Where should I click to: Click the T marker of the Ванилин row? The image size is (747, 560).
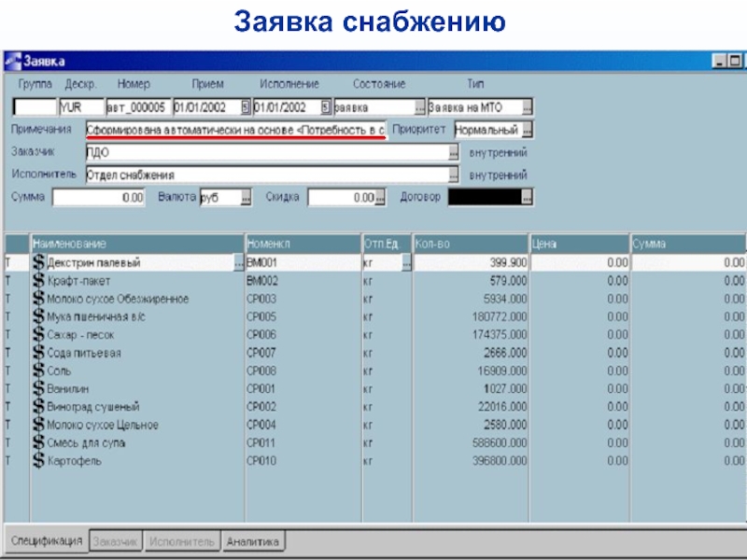[7, 389]
